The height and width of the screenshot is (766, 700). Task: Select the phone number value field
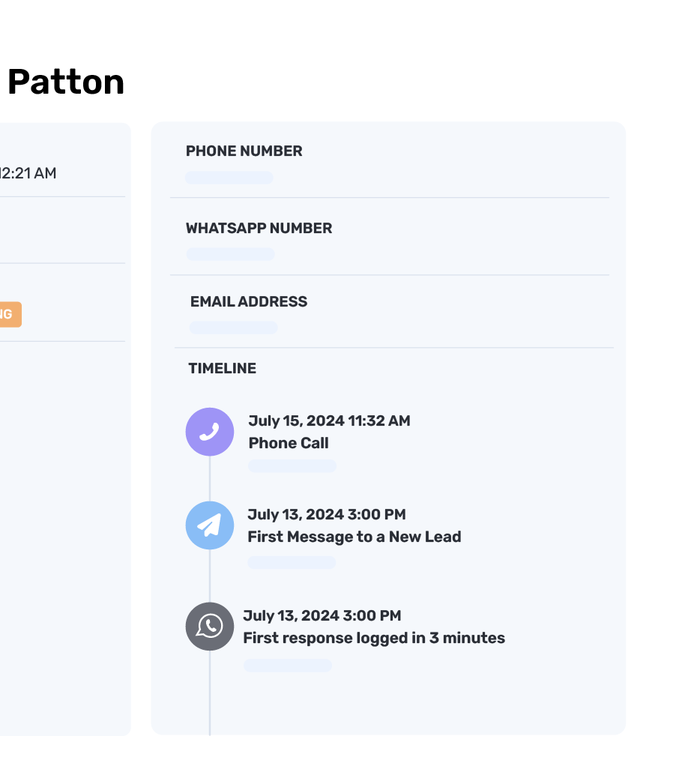click(x=229, y=178)
